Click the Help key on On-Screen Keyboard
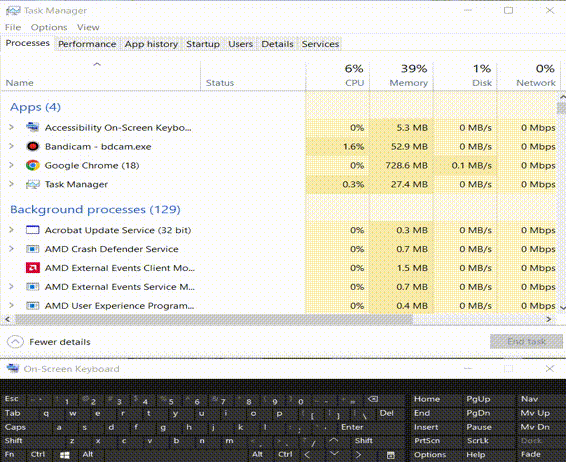 click(x=476, y=455)
